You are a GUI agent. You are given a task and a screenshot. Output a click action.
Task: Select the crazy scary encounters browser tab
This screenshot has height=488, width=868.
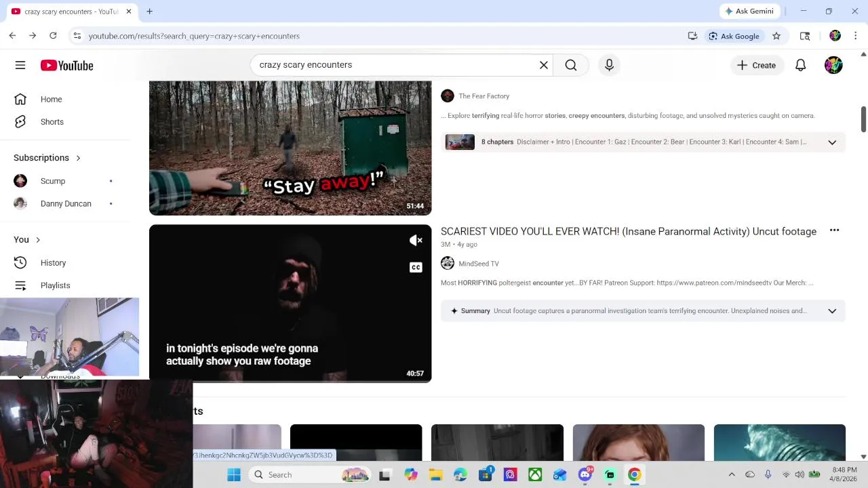[72, 12]
